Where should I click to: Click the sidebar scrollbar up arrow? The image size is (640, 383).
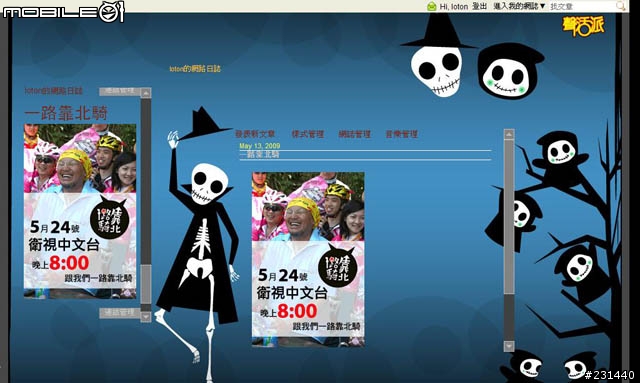146,93
